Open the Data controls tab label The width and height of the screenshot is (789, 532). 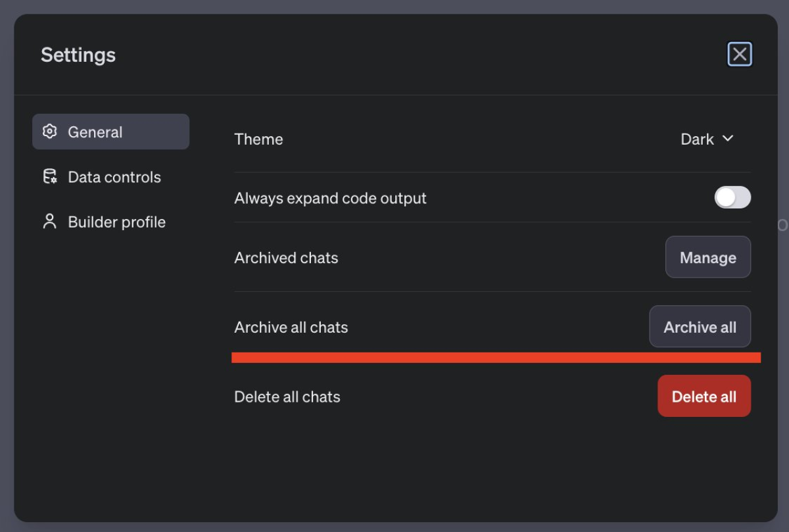point(114,177)
